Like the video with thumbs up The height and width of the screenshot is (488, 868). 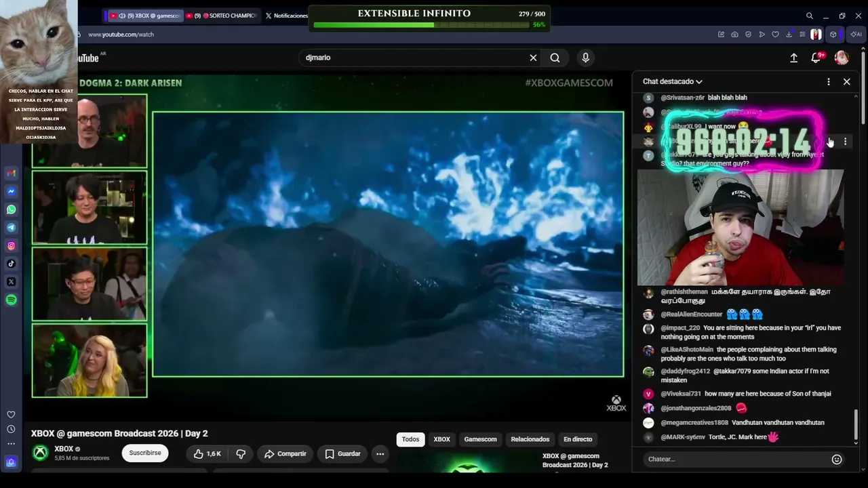(x=207, y=453)
